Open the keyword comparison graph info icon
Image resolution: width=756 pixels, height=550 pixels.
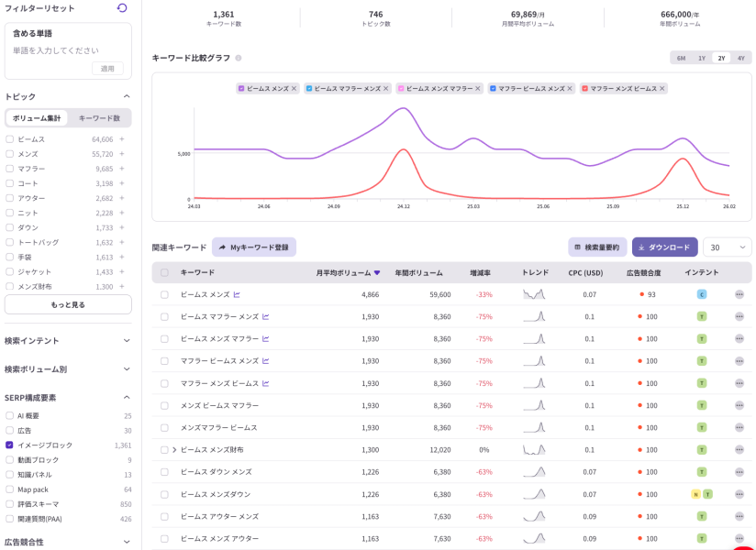pos(239,58)
